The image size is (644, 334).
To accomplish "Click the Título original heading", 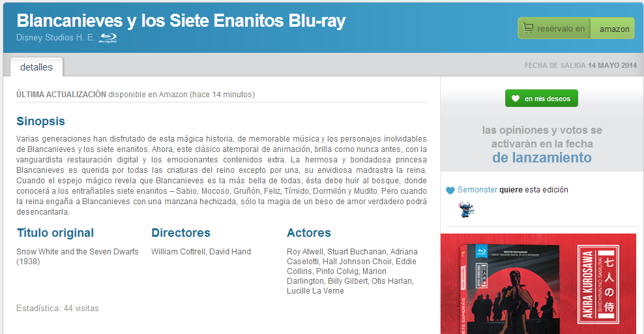I will point(55,233).
